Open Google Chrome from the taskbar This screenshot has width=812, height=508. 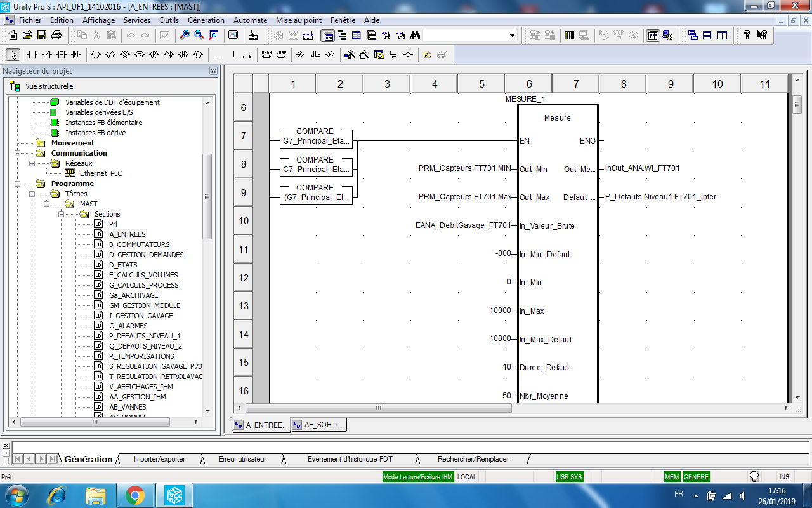(x=134, y=494)
